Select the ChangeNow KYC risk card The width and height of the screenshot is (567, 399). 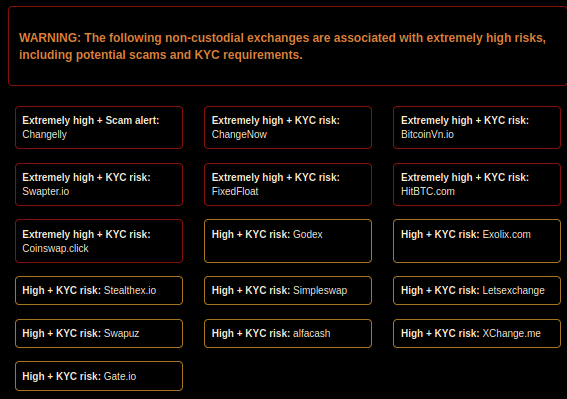(x=288, y=127)
